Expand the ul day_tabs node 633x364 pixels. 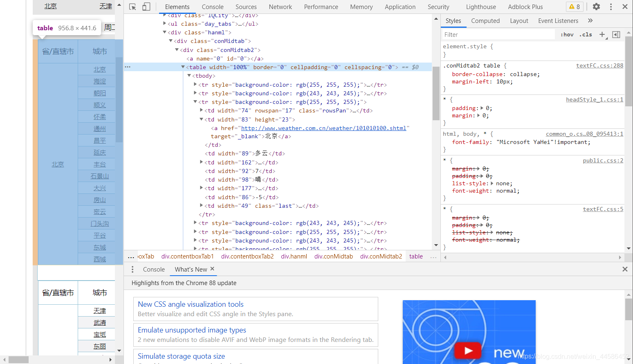(x=164, y=24)
